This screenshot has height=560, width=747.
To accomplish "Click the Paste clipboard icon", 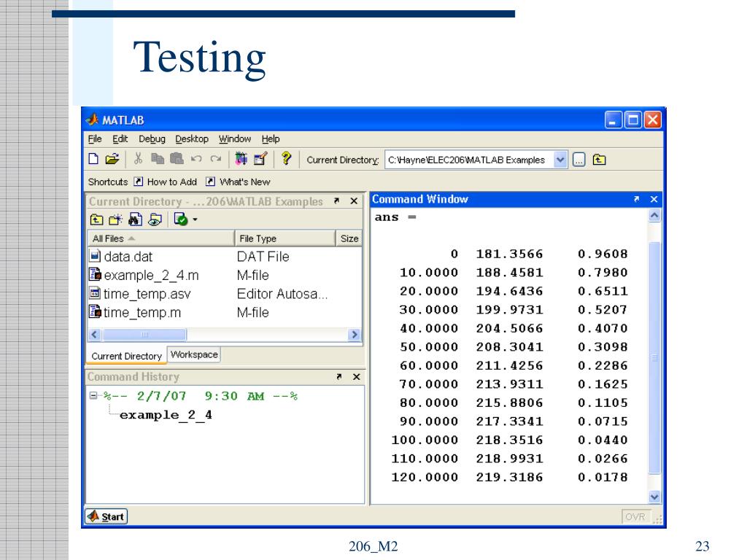I will coord(177,158).
